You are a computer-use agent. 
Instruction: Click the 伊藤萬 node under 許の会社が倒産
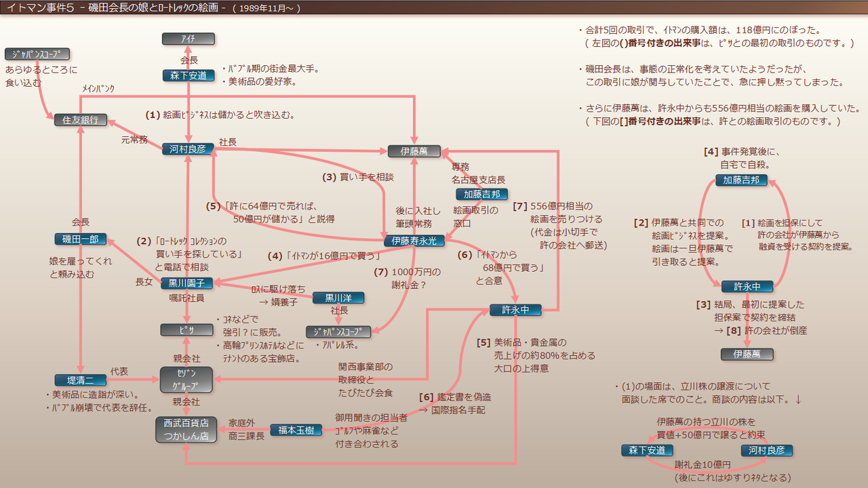click(747, 354)
